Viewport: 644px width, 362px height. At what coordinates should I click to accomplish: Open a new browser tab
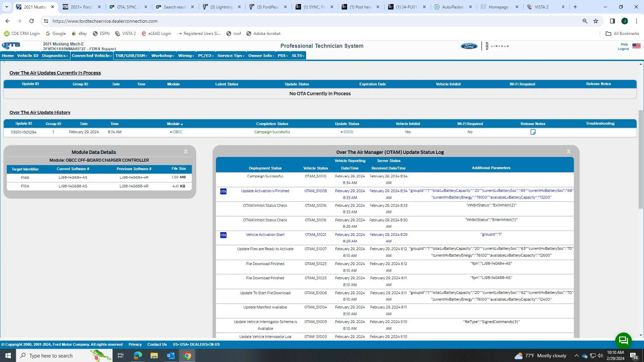pyautogui.click(x=575, y=7)
